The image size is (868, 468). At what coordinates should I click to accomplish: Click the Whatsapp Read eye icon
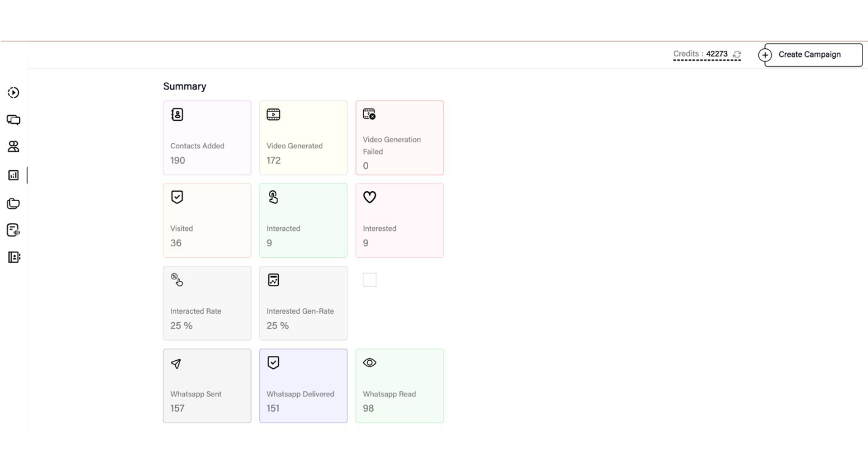pyautogui.click(x=369, y=363)
